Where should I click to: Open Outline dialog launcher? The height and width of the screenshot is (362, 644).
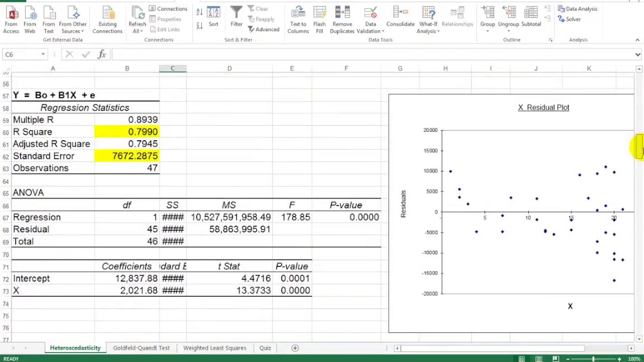point(550,40)
